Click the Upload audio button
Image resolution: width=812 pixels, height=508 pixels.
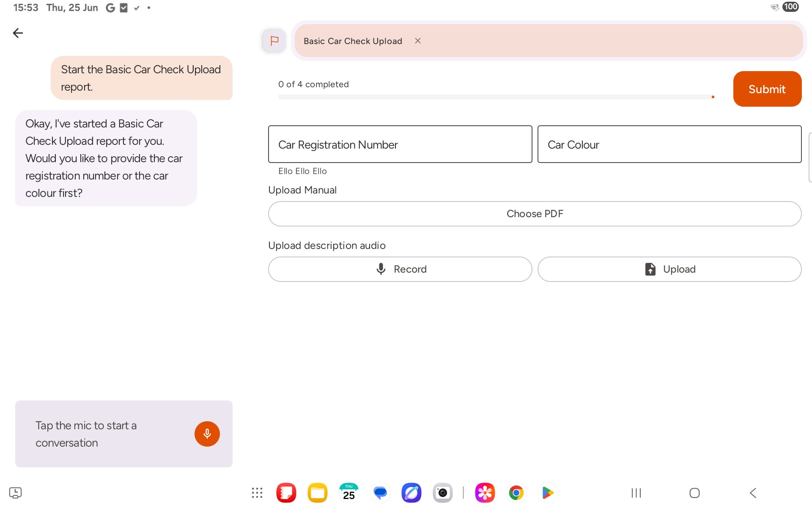coord(669,269)
